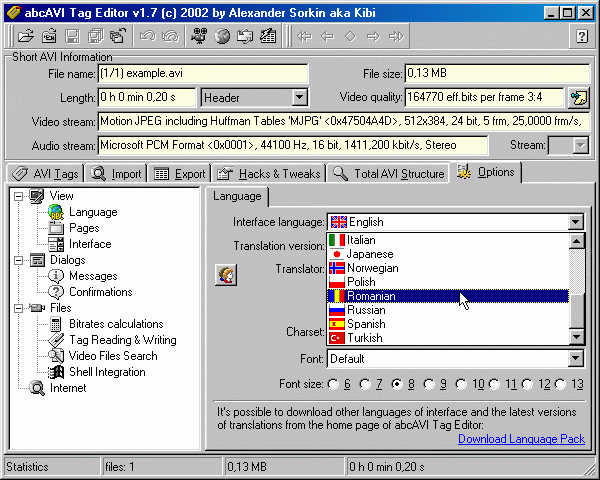Open the Stream dropdown
Image resolution: width=600 pixels, height=480 pixels.
(x=581, y=145)
